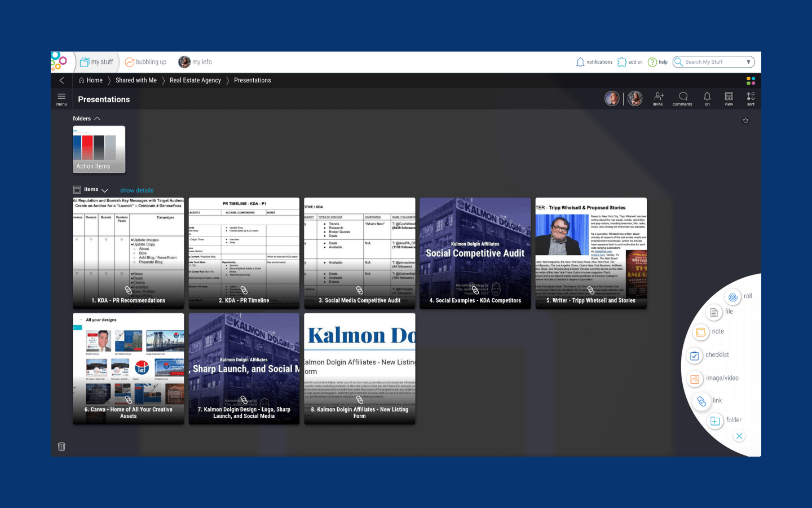The height and width of the screenshot is (508, 812).
Task: Open 6. Canva creative assets card
Action: click(x=129, y=369)
